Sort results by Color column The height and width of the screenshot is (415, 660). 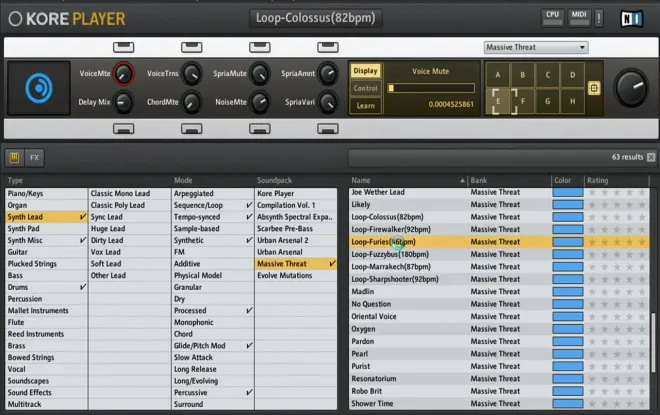click(568, 181)
